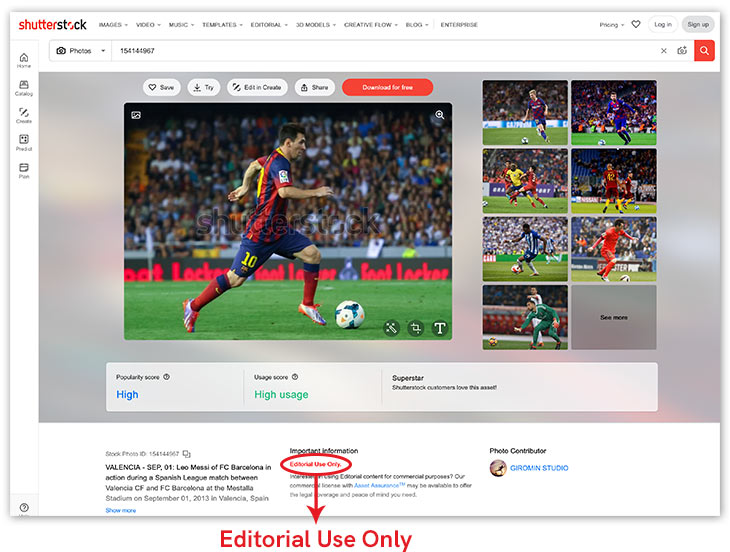The height and width of the screenshot is (552, 730).
Task: Click the Stock Photo ID text
Action: [142, 454]
